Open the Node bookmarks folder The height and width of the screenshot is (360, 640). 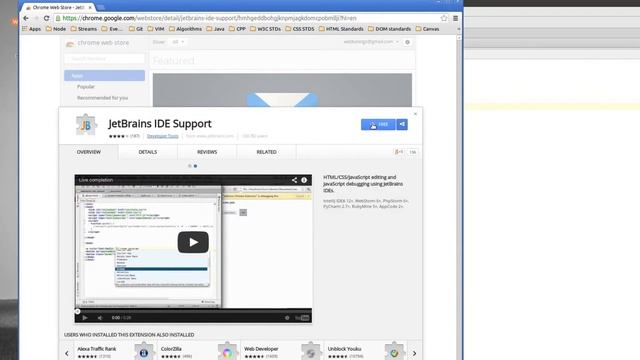pos(56,29)
